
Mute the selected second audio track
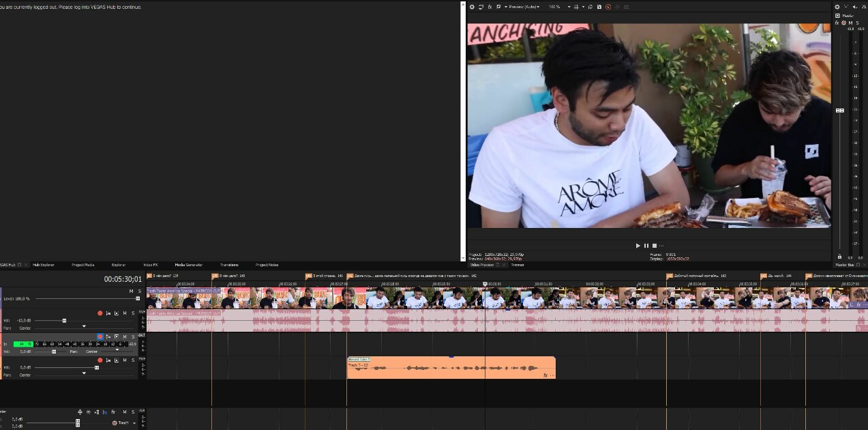click(x=125, y=336)
